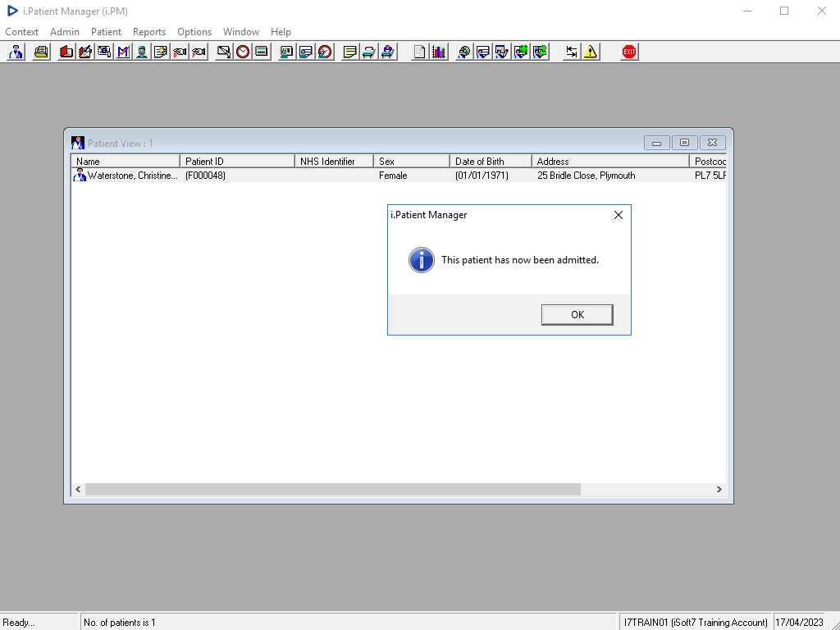840x630 pixels.
Task: Click the person with green grid icon
Action: click(521, 52)
